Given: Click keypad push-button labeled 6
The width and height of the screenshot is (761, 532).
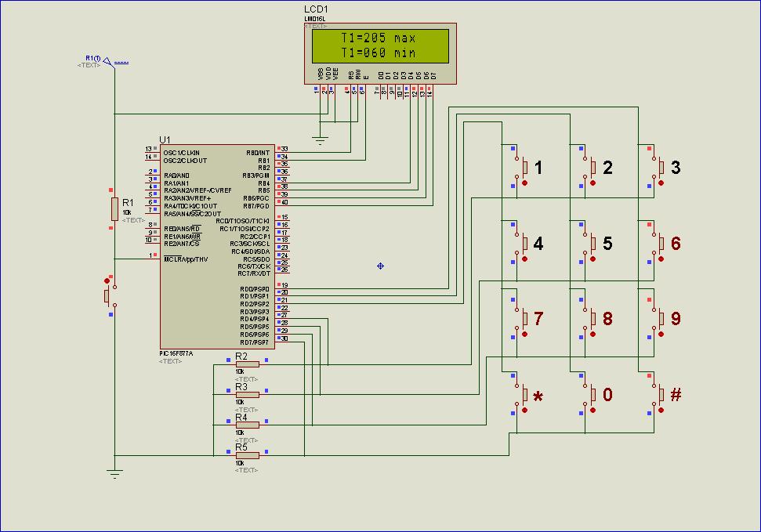Looking at the screenshot, I should tap(660, 243).
